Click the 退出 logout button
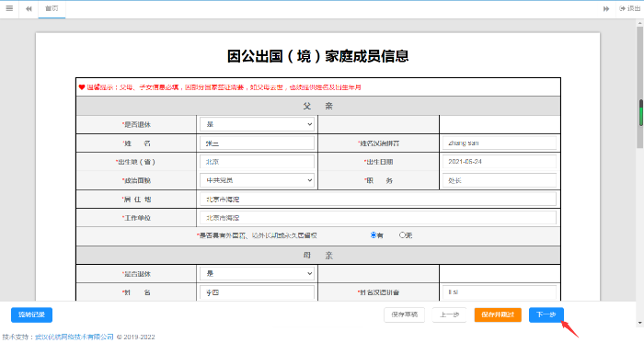644x343 pixels. [x=630, y=8]
